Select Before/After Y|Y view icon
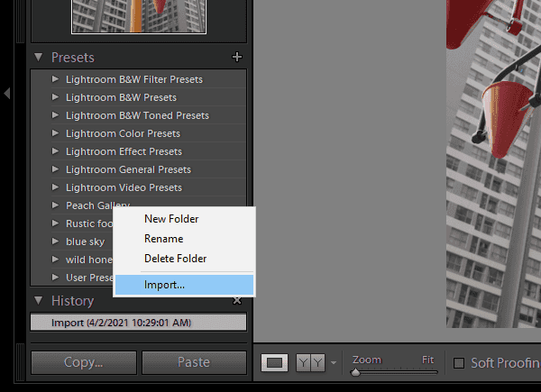This screenshot has width=541, height=392. [x=310, y=362]
